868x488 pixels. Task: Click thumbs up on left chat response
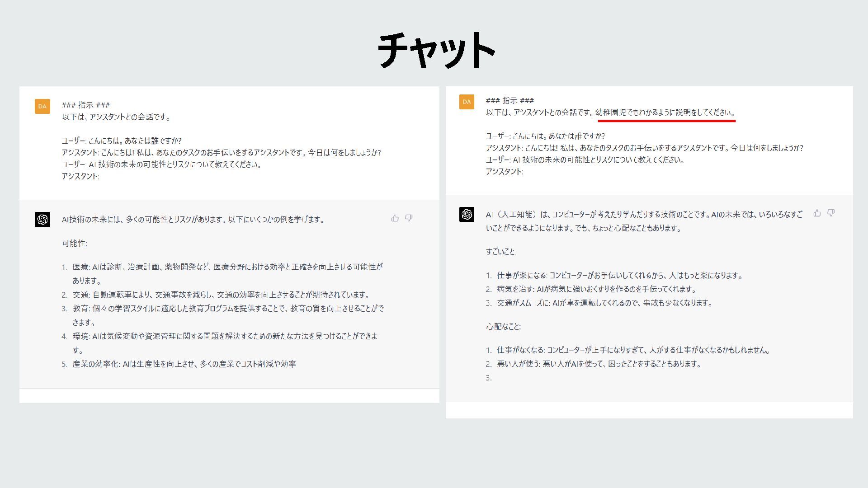(x=395, y=218)
